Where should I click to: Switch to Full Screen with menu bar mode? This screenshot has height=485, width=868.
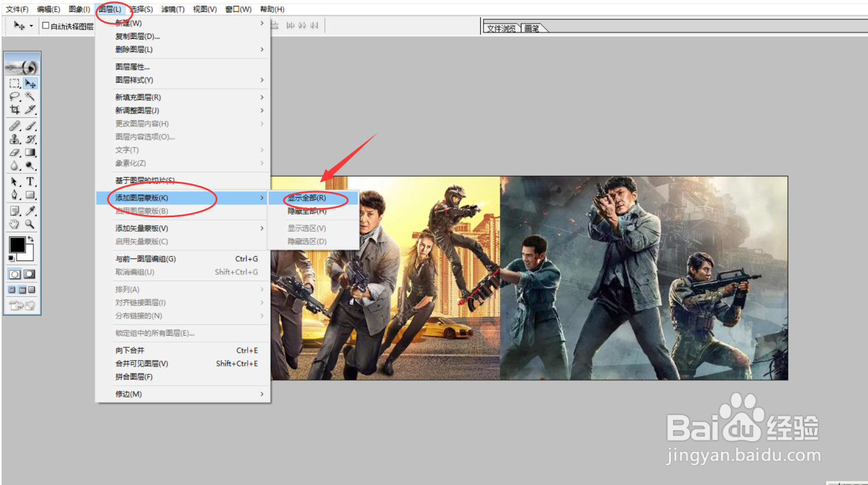click(x=22, y=290)
